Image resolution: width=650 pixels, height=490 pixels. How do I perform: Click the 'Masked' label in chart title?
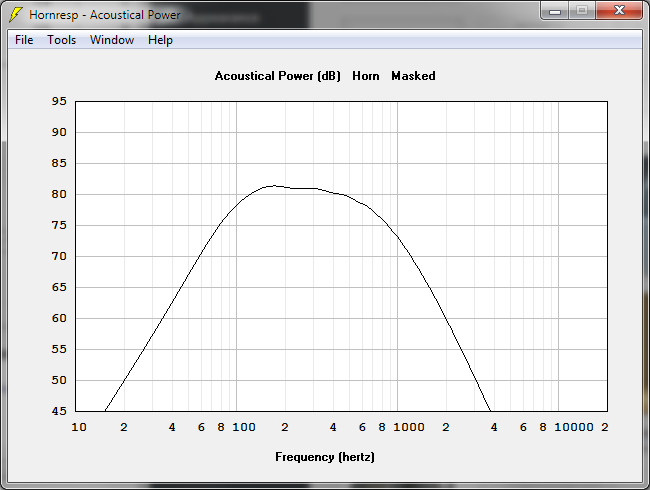413,76
